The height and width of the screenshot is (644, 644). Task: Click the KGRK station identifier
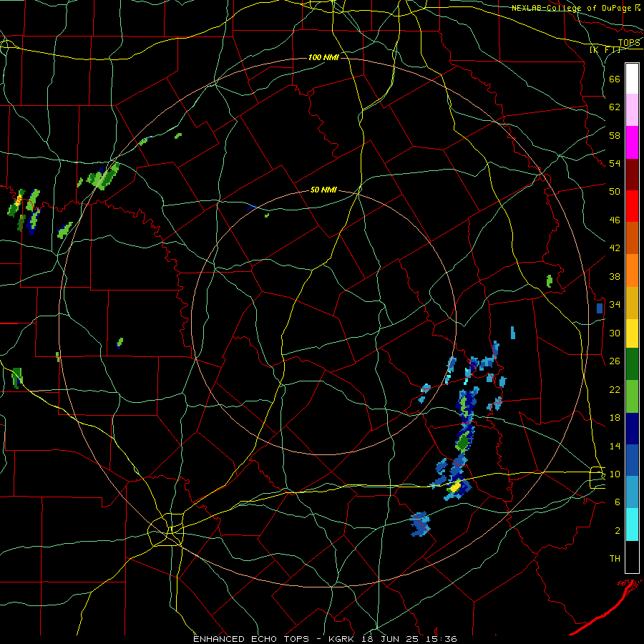pyautogui.click(x=342, y=639)
